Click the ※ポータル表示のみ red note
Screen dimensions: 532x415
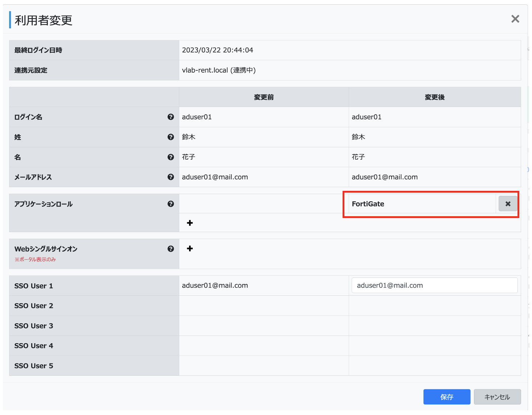coord(35,259)
